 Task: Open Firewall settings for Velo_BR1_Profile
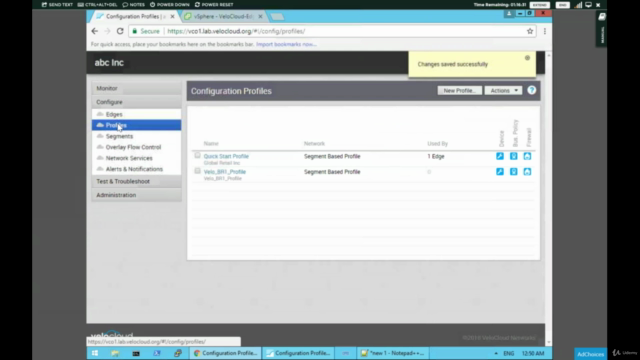click(x=527, y=172)
